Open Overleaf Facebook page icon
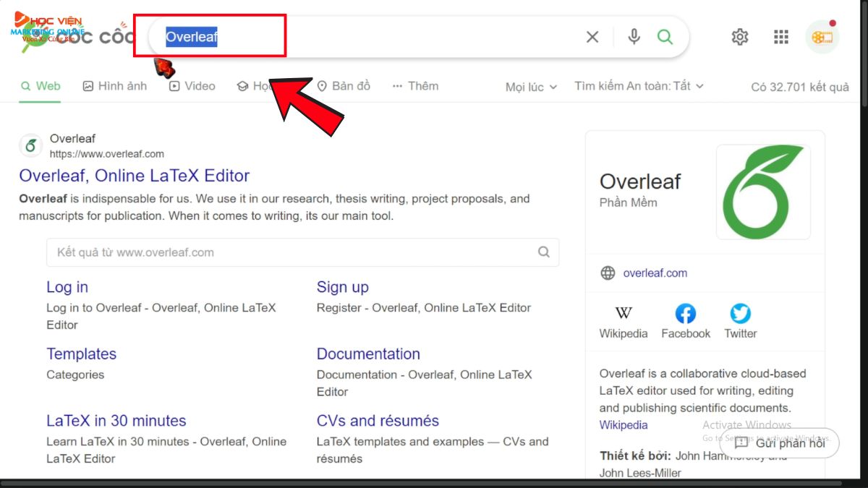The width and height of the screenshot is (868, 488). (x=685, y=314)
